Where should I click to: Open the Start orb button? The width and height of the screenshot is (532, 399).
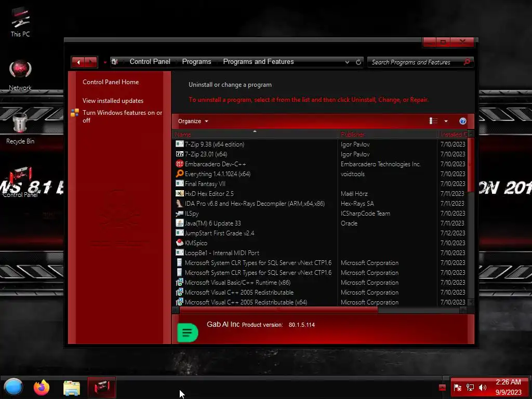(13, 387)
